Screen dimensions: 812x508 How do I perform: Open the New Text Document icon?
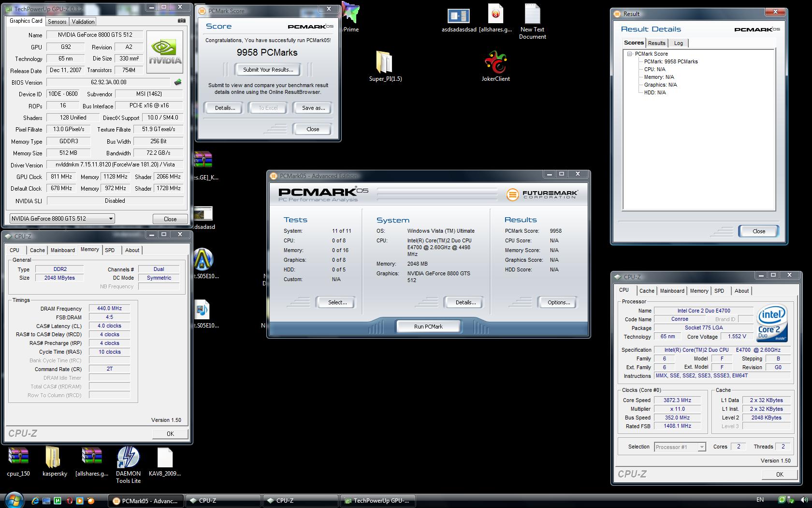coord(533,22)
